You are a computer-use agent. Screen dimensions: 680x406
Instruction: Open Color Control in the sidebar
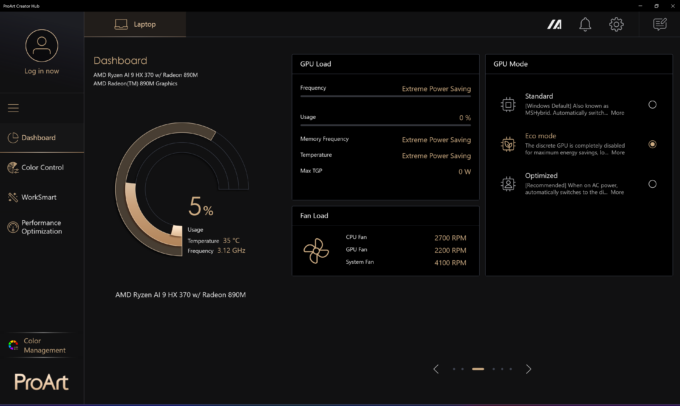click(x=42, y=167)
